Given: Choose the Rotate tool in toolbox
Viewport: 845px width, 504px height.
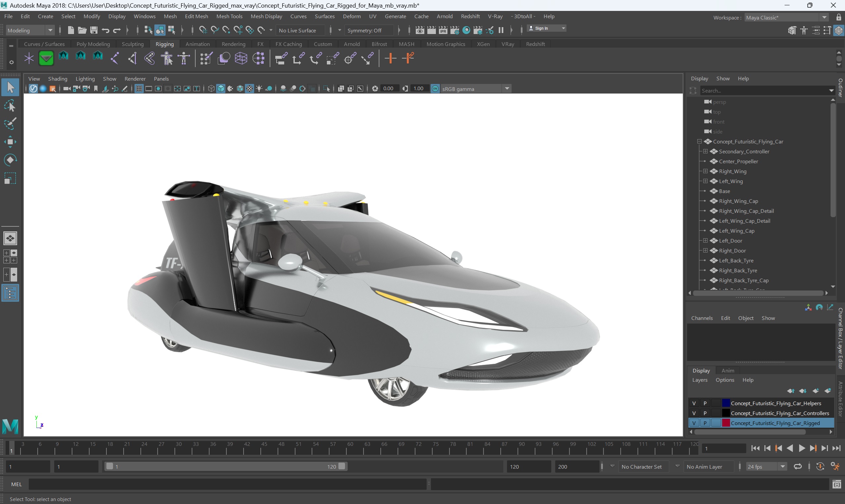Looking at the screenshot, I should tap(10, 160).
